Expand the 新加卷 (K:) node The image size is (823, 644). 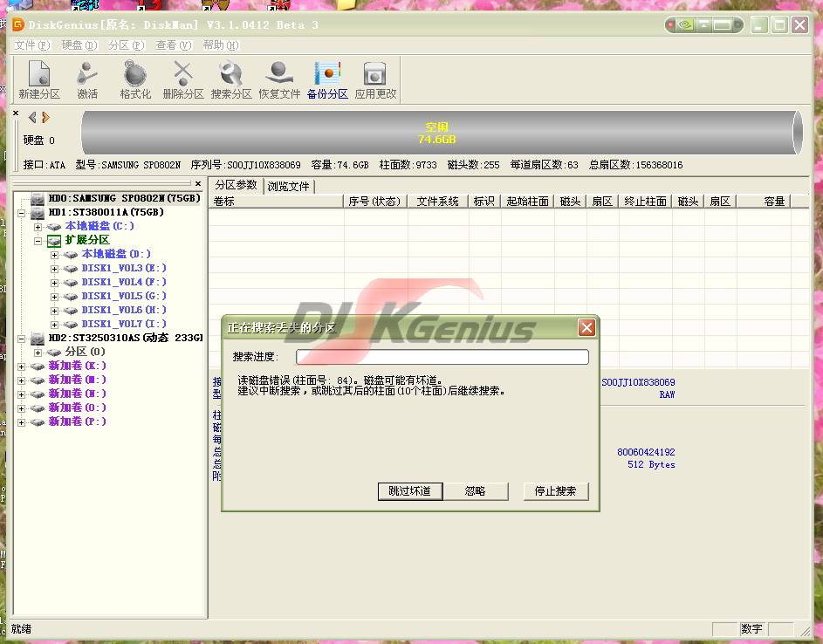point(21,367)
